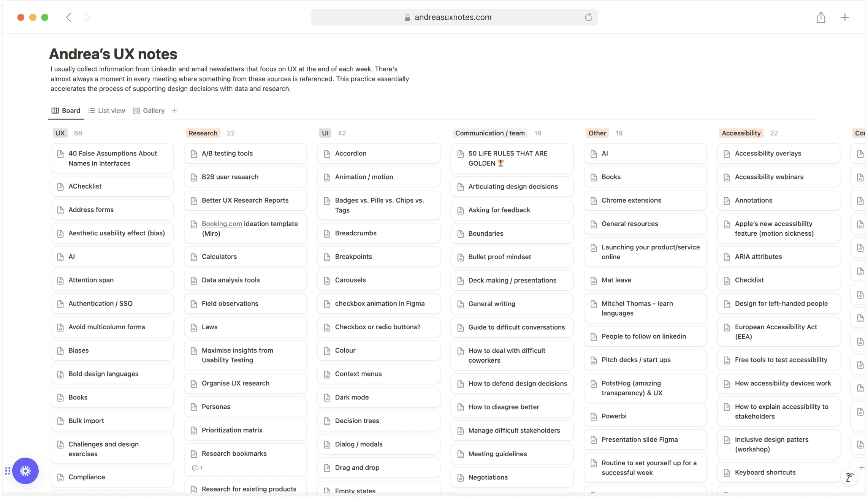Click the Accessibility column tag
Screen dimensions: 868x498
click(x=741, y=133)
